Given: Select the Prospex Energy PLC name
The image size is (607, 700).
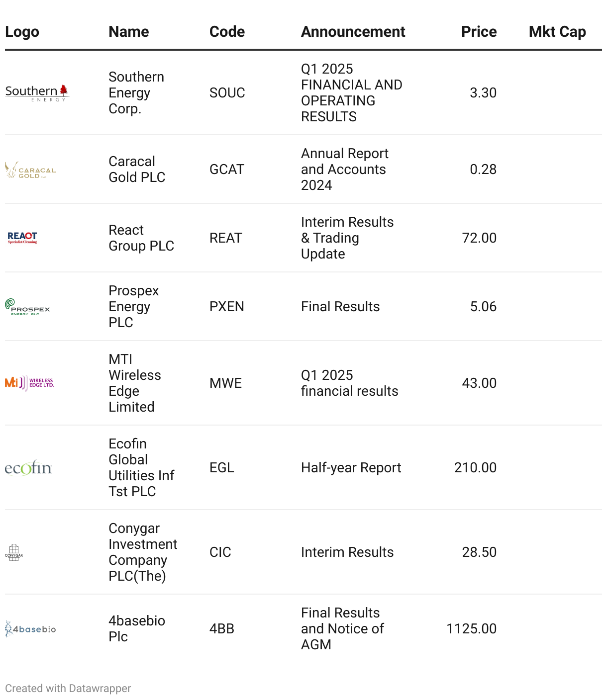Looking at the screenshot, I should coord(133,307).
